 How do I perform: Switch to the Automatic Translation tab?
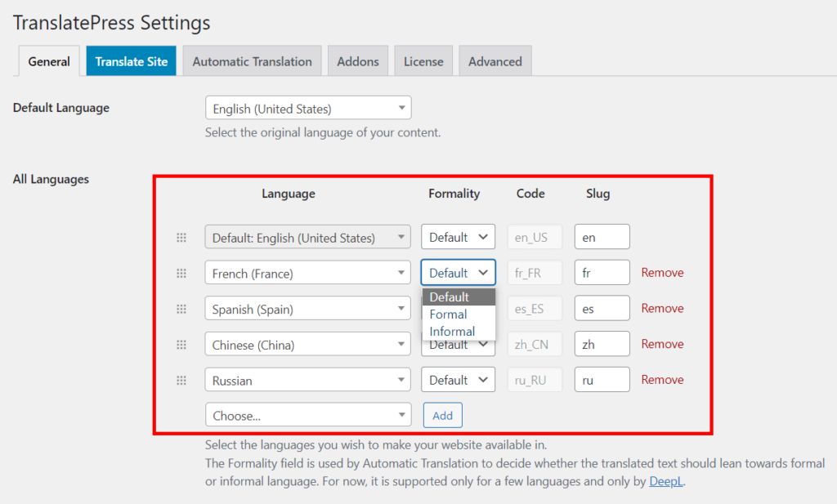[251, 60]
